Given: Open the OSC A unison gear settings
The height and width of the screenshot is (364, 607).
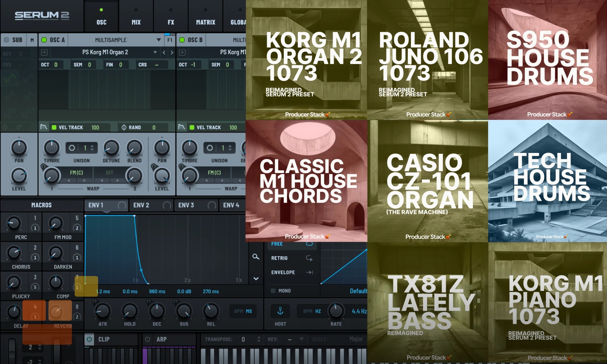Looking at the screenshot, I should click(x=72, y=148).
